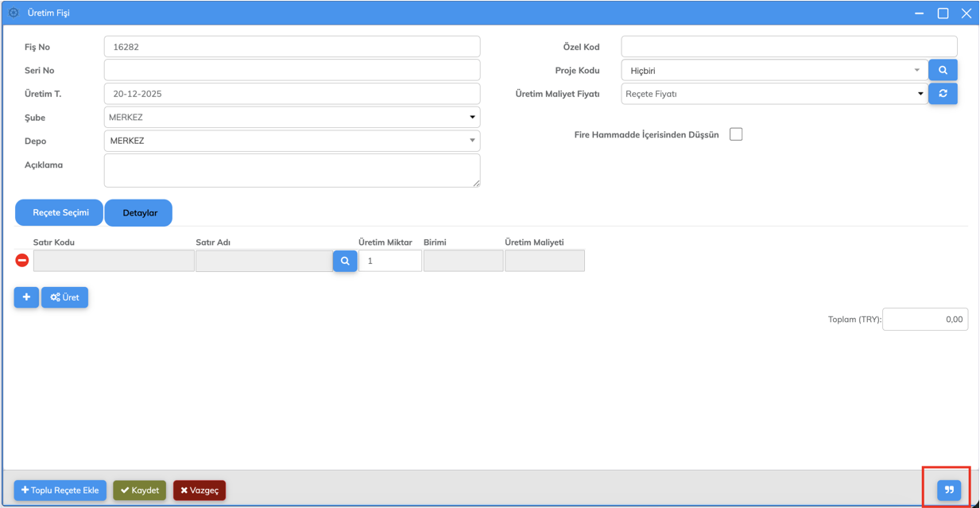Switch to the Reçete Seçimi tab
Image resolution: width=980 pixels, height=508 pixels.
pyautogui.click(x=60, y=213)
